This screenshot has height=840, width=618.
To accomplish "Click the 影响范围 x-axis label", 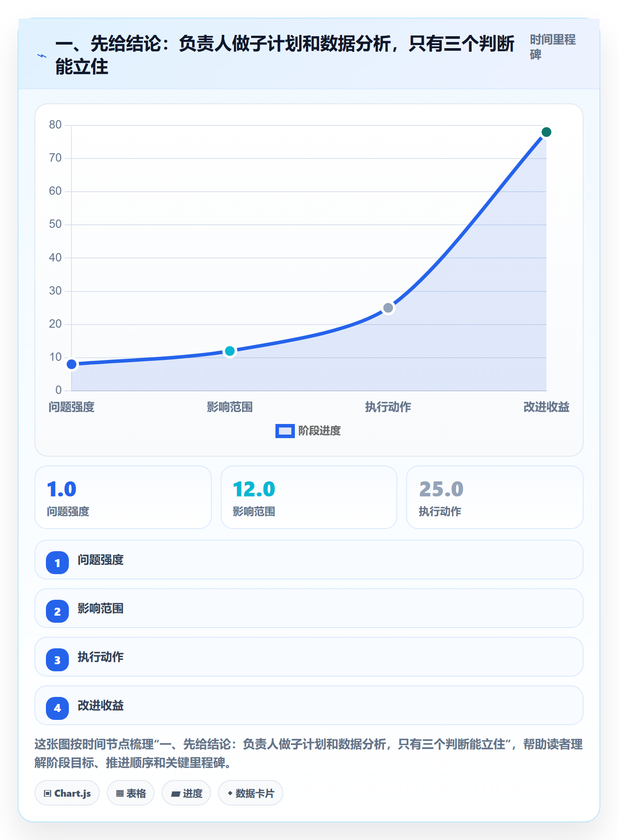I will (x=230, y=407).
